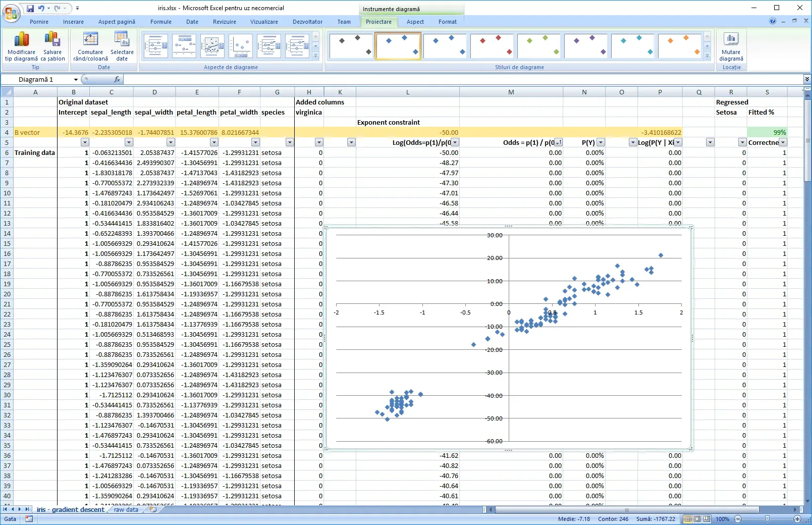Apply chart Layout 6 from Aspecte de diagrame
812x525 pixels.
pyautogui.click(x=297, y=46)
